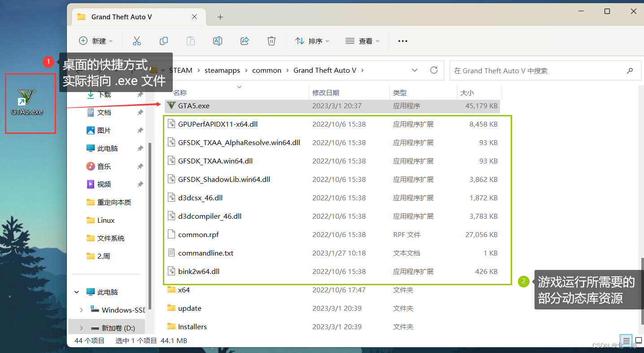Click the Installers folder icon
Screen dimensions: 644x353
point(171,327)
